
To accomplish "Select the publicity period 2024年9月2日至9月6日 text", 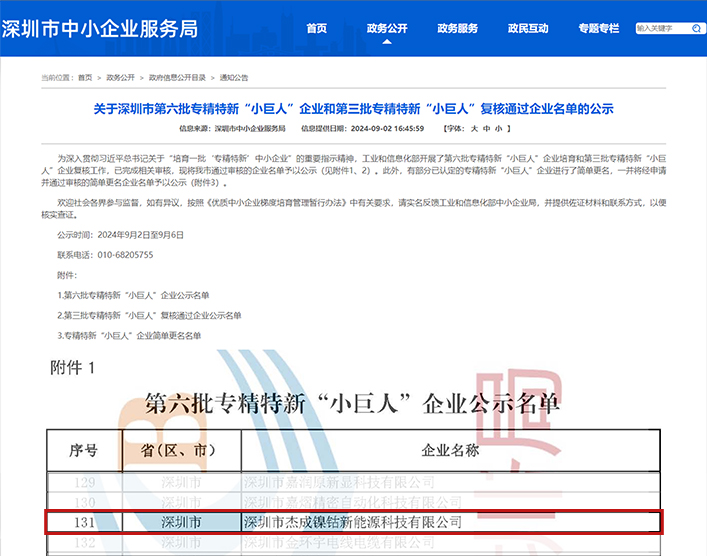I will (141, 235).
